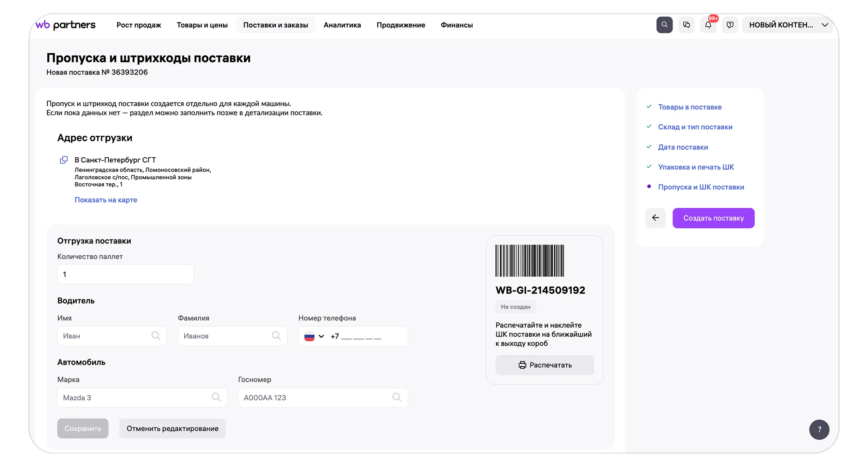The width and height of the screenshot is (868, 468).
Task: Click the back arrow button
Action: [x=655, y=218]
